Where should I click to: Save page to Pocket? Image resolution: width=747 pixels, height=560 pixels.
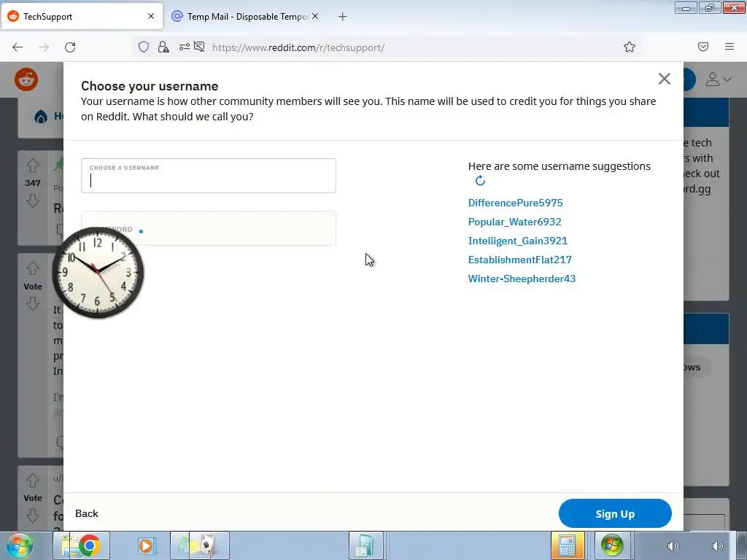703,47
